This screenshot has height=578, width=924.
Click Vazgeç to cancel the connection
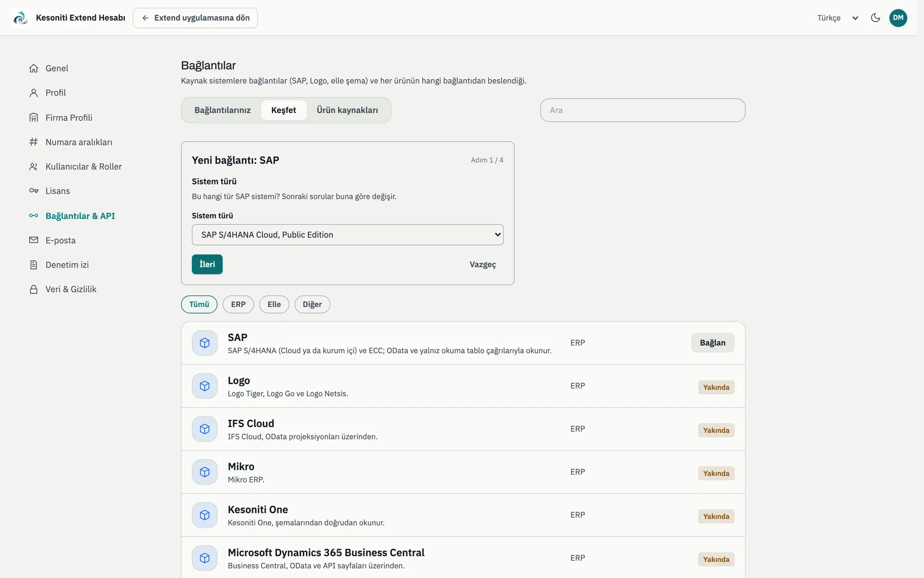click(483, 264)
